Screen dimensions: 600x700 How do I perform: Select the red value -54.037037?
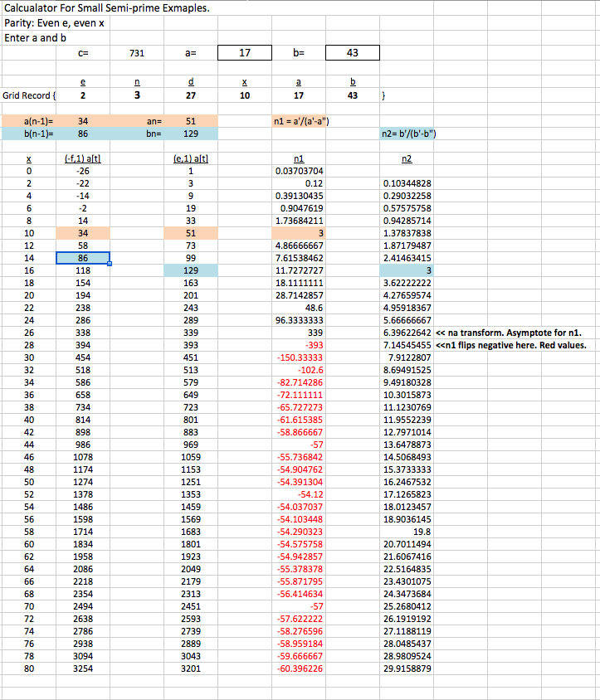[x=299, y=507]
